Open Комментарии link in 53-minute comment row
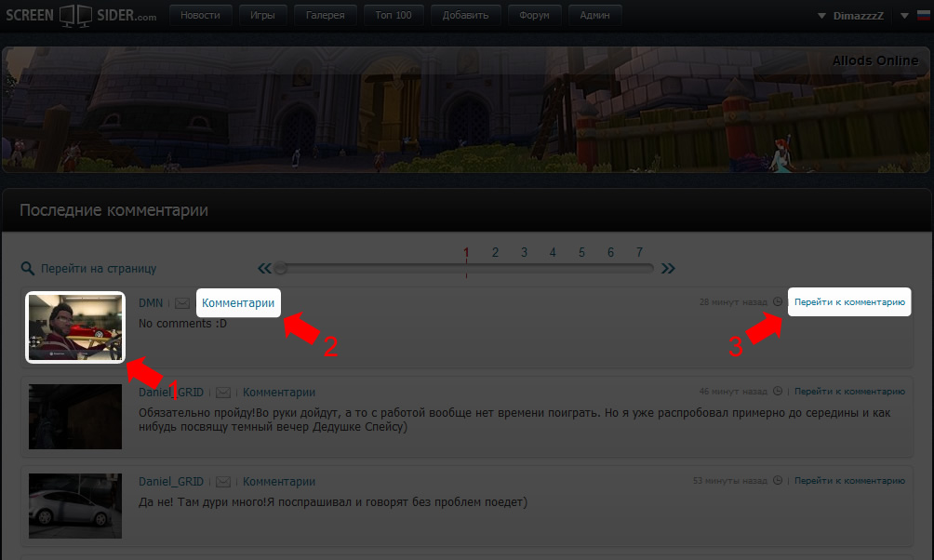The image size is (934, 560). [279, 481]
